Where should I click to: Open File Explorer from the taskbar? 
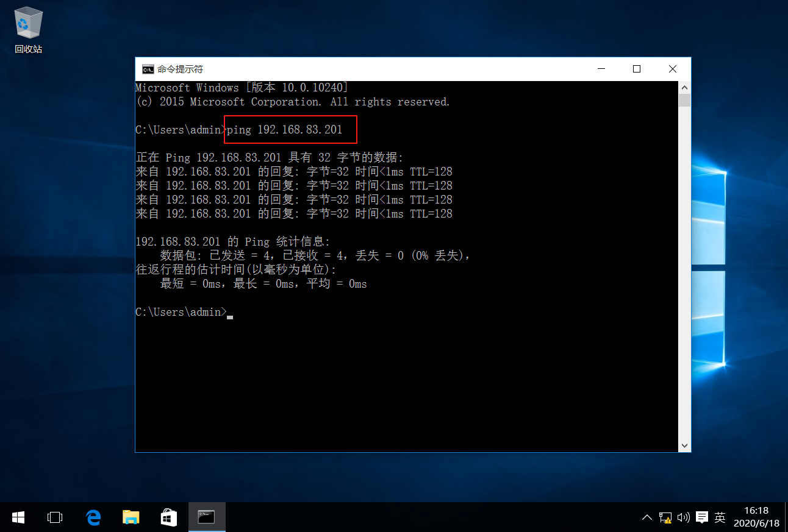tap(131, 517)
